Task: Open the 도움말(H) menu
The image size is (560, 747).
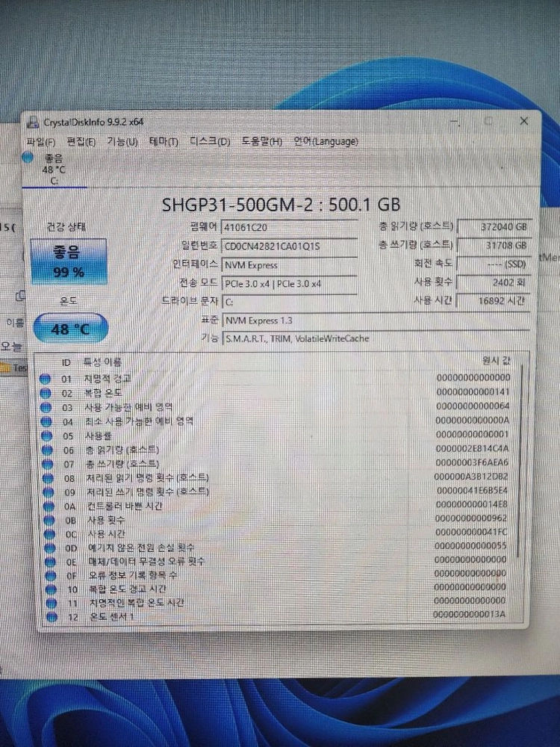Action: [262, 142]
